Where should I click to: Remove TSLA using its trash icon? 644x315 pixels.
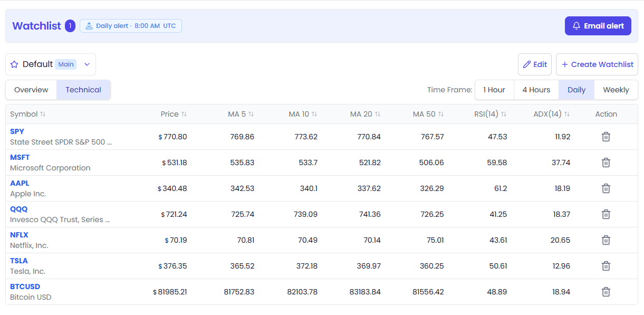click(606, 266)
